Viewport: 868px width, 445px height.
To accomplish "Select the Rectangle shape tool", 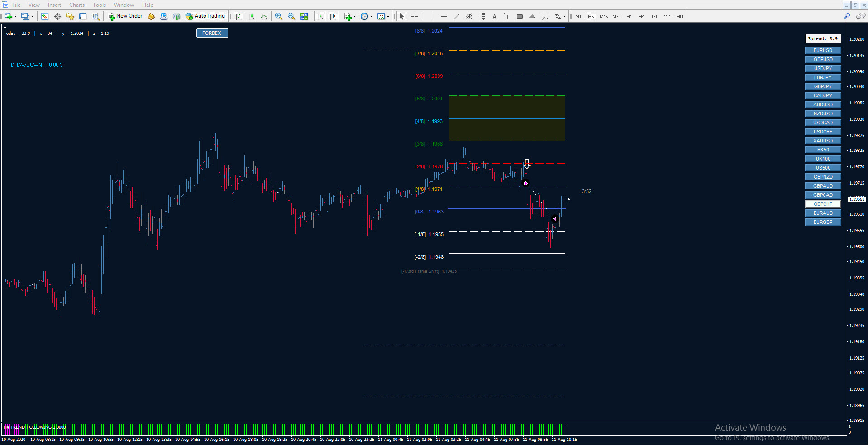I will [520, 16].
